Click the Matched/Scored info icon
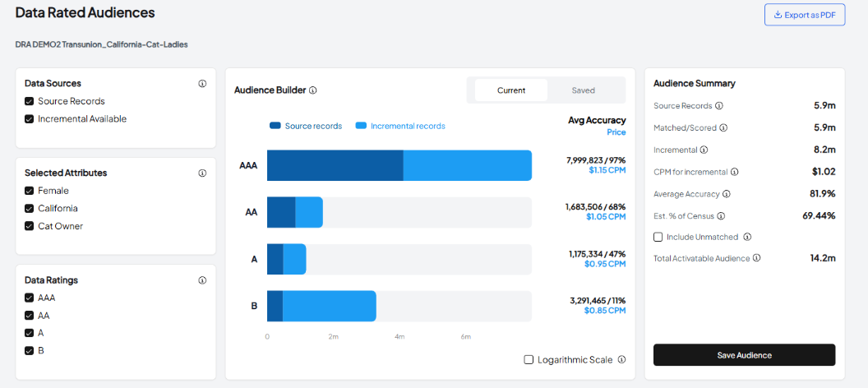Image resolution: width=868 pixels, height=388 pixels. [x=723, y=128]
